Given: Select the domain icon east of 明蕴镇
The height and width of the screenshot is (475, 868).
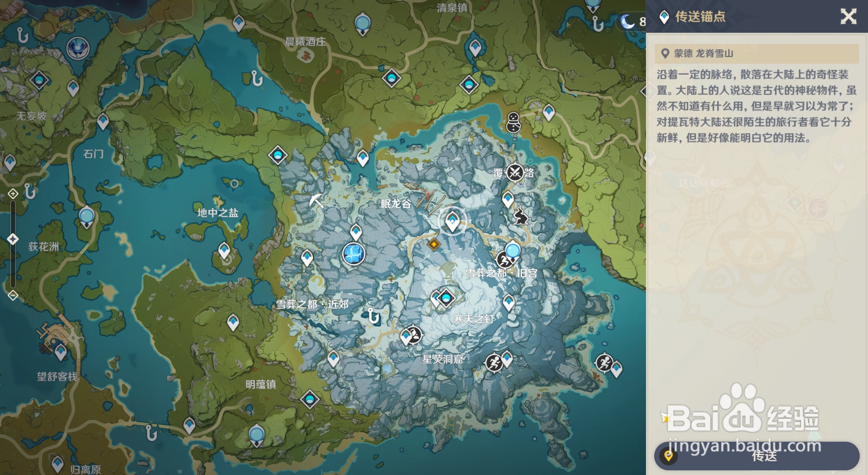Looking at the screenshot, I should tap(310, 399).
